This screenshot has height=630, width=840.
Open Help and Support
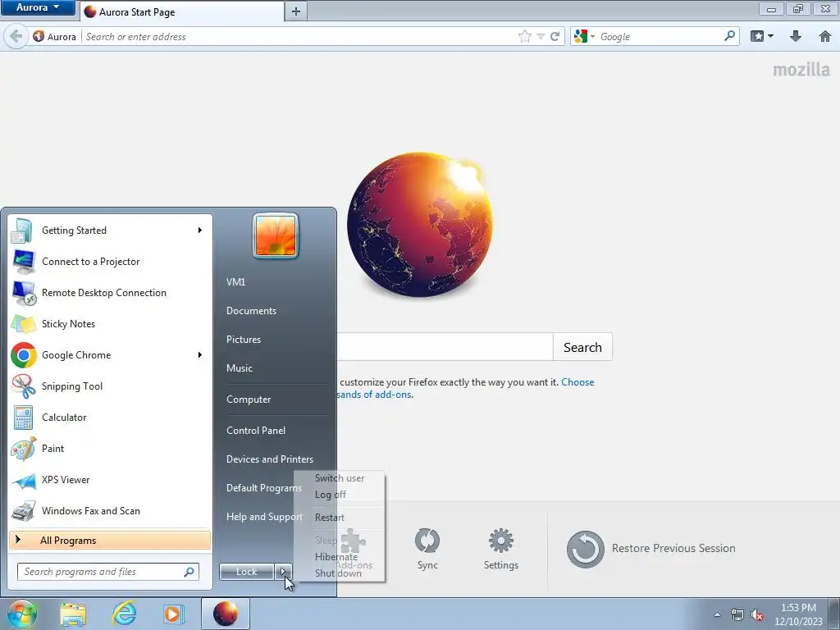click(265, 517)
